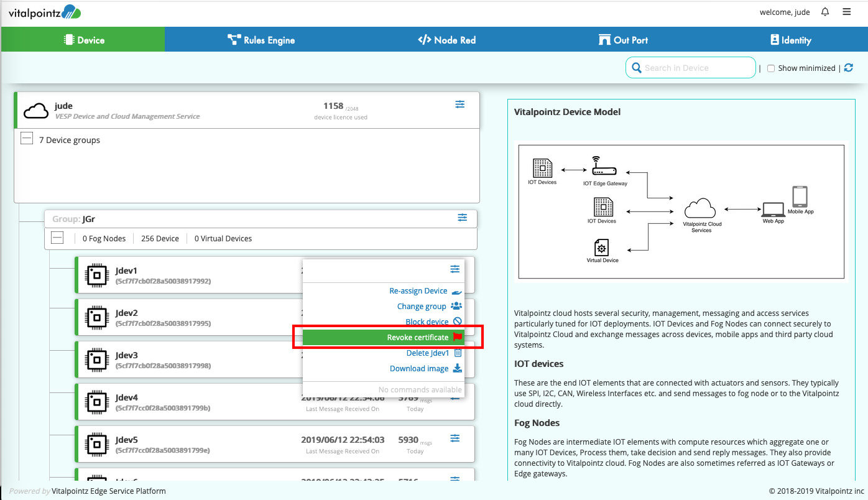This screenshot has width=868, height=500.
Task: Click the Block device ban icon
Action: pos(458,322)
